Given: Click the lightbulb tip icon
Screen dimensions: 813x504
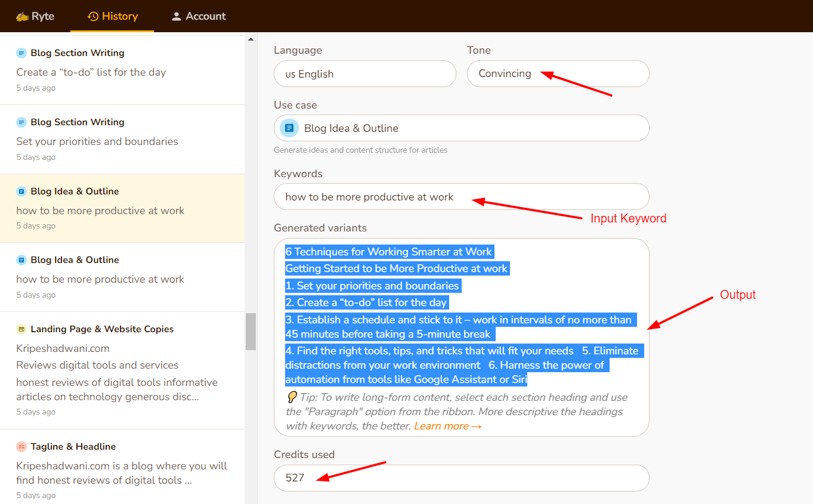Looking at the screenshot, I should 292,397.
